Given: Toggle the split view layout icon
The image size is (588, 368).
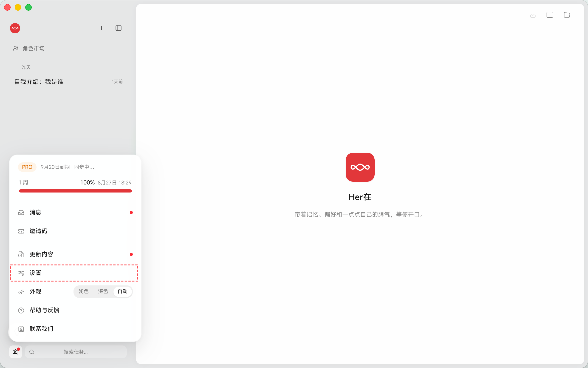Looking at the screenshot, I should pos(550,15).
